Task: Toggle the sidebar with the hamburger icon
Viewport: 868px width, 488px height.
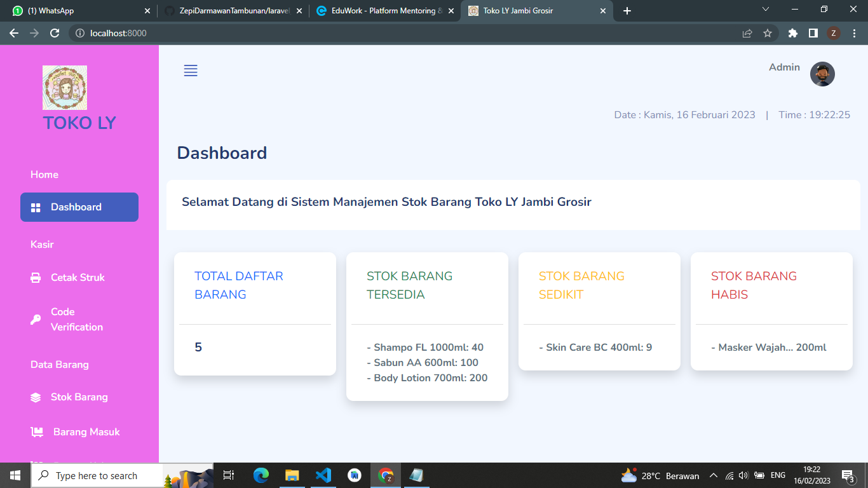Action: [x=191, y=71]
